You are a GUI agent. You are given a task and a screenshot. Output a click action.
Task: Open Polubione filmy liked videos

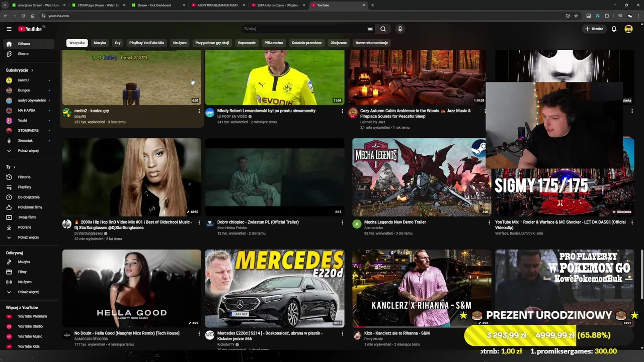pos(28,207)
